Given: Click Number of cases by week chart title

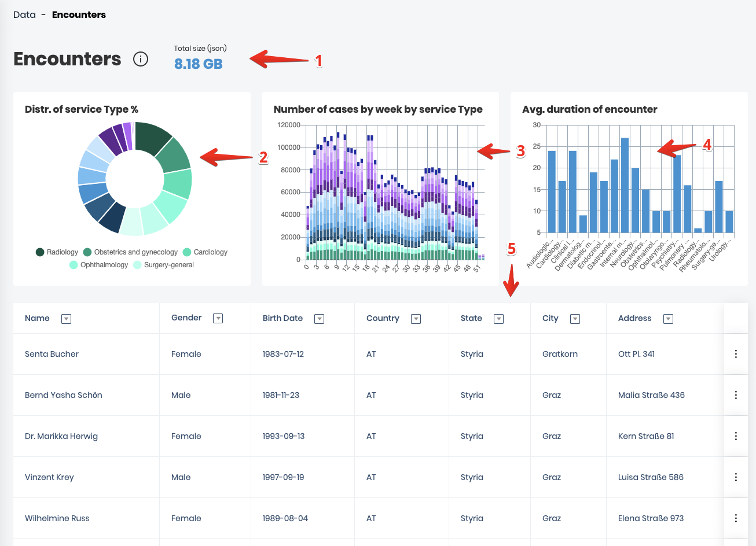Looking at the screenshot, I should tap(378, 109).
